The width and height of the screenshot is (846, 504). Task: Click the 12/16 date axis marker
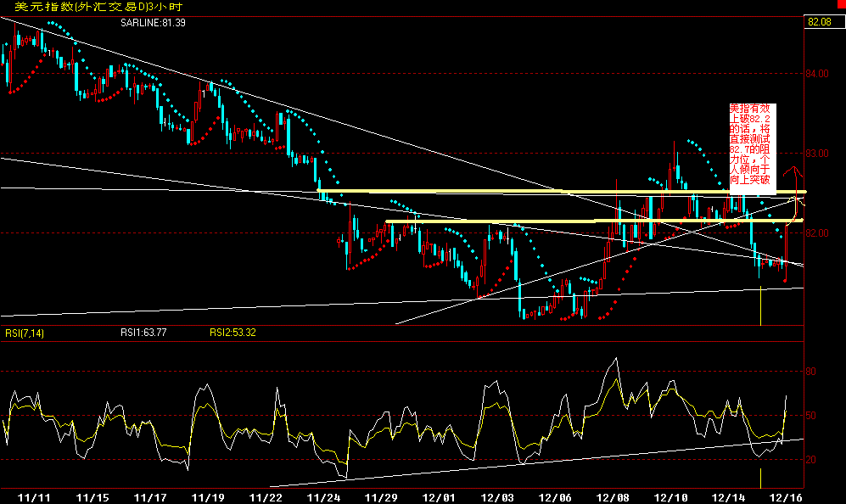pos(786,497)
